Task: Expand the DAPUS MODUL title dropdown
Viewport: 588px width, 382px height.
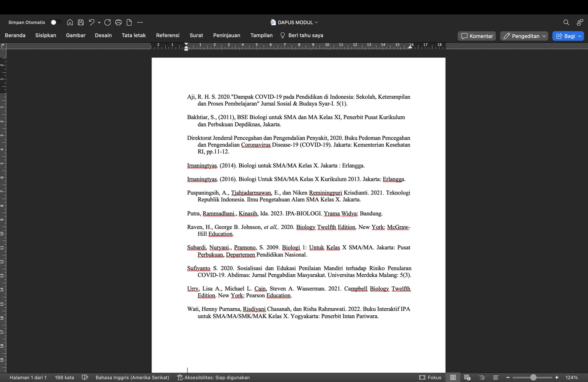Action: click(x=316, y=22)
